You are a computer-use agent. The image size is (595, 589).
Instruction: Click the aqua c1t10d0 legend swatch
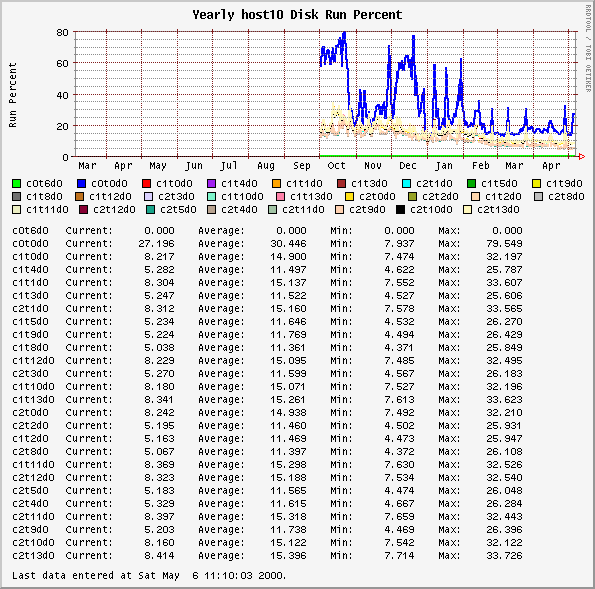211,197
